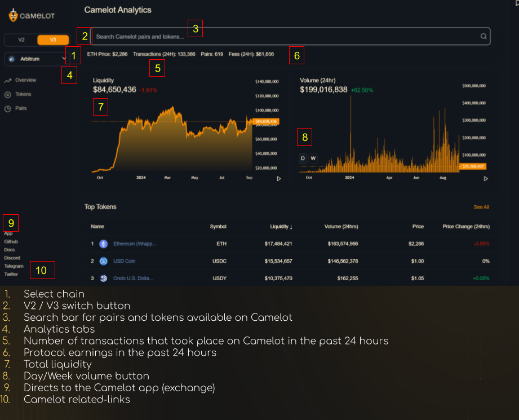This screenshot has width=519, height=420.
Task: Click the Ondo U.S. Dollar token icon
Action: point(103,278)
